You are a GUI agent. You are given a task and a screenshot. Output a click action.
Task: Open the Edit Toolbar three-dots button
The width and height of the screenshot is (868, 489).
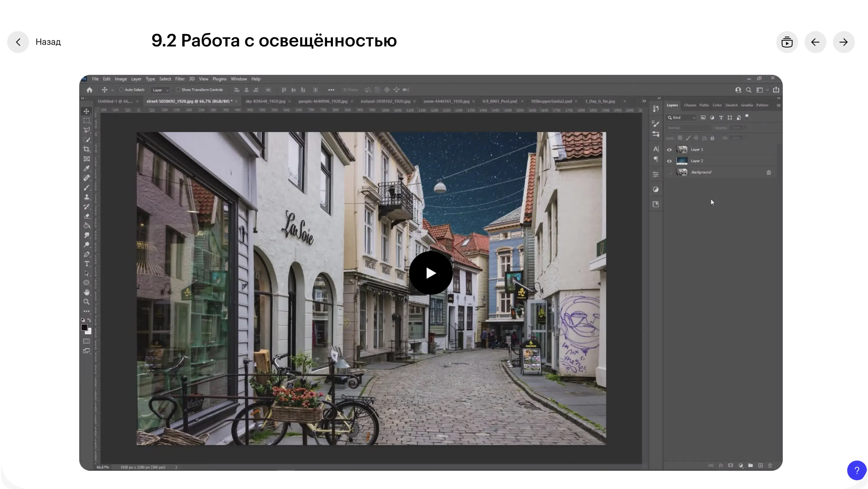click(x=87, y=312)
